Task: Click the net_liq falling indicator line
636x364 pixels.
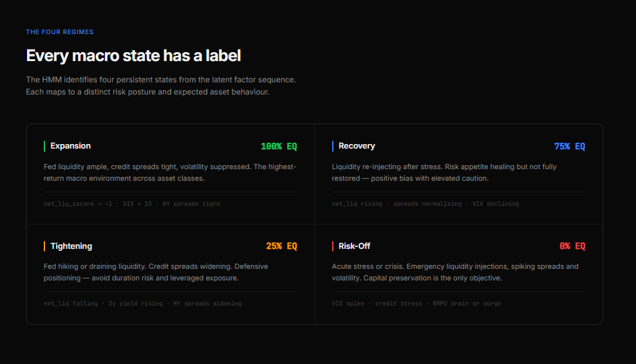Action: coord(142,304)
